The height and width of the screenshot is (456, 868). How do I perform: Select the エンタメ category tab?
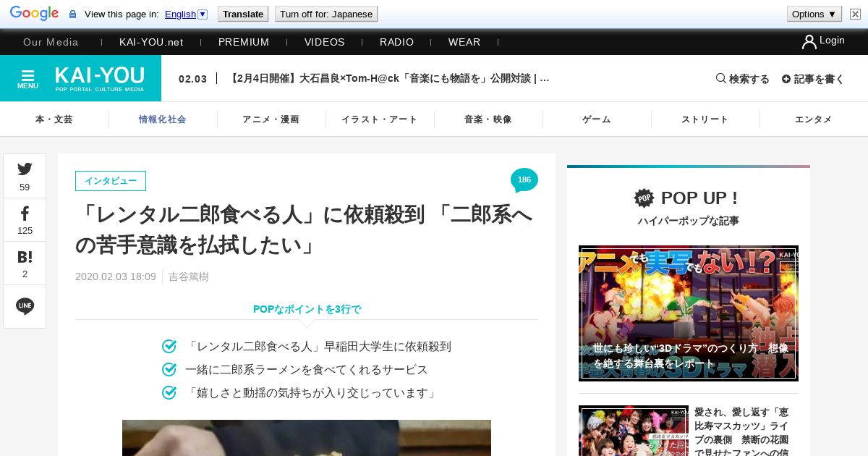tap(814, 119)
